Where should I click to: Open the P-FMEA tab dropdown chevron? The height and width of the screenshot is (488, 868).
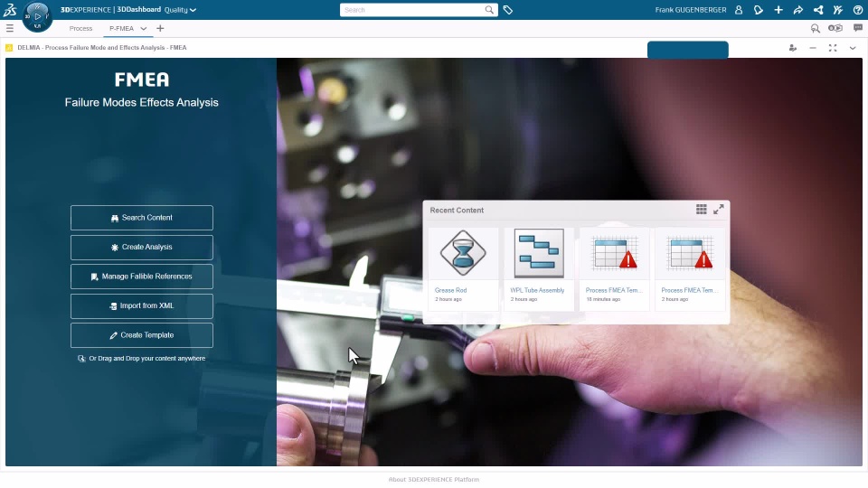144,29
